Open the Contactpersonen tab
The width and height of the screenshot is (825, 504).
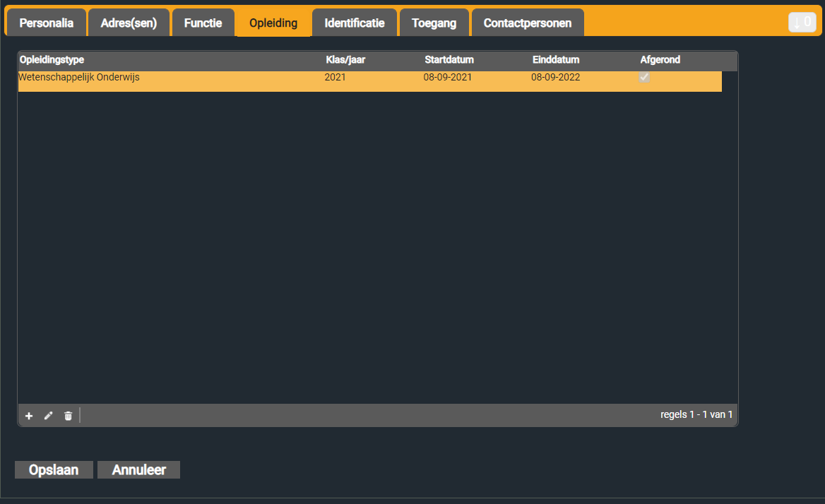(528, 23)
